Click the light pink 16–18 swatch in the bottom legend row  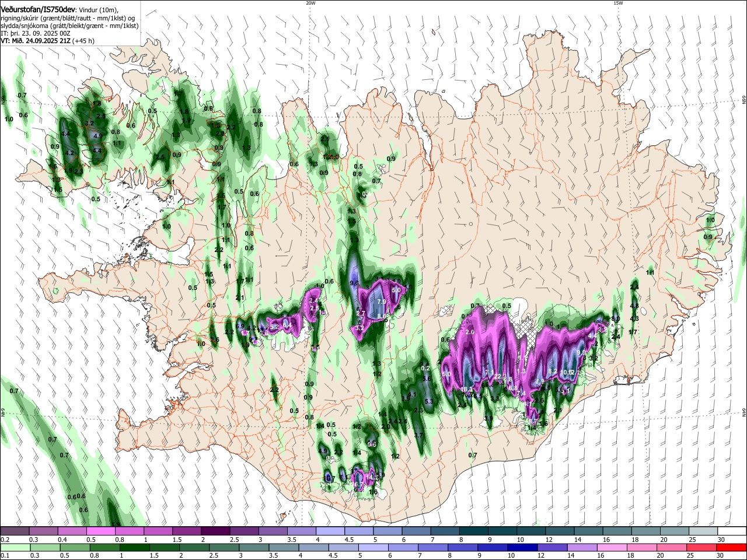click(x=612, y=547)
